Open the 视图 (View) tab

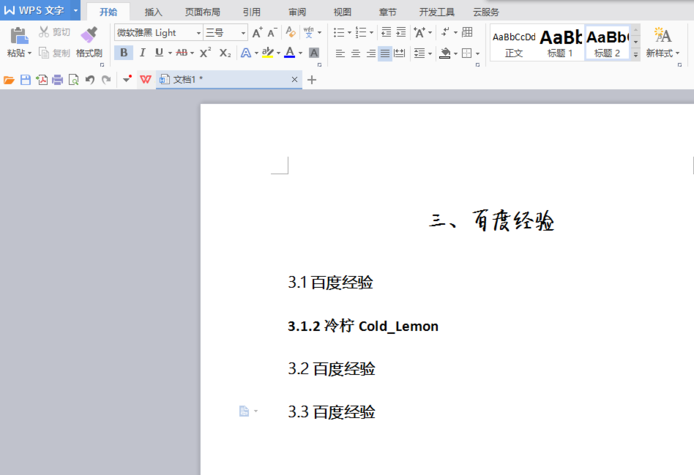click(342, 12)
